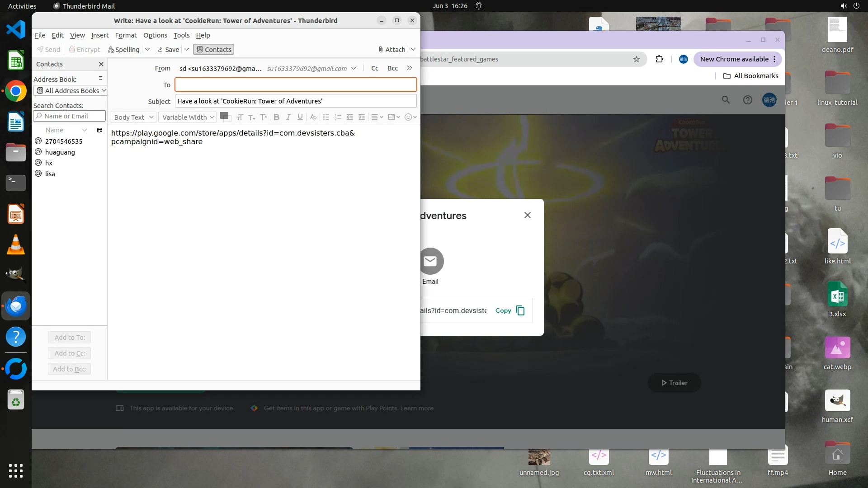The width and height of the screenshot is (868, 488).
Task: Toggle the Contacts sidebar button
Action: tap(213, 49)
